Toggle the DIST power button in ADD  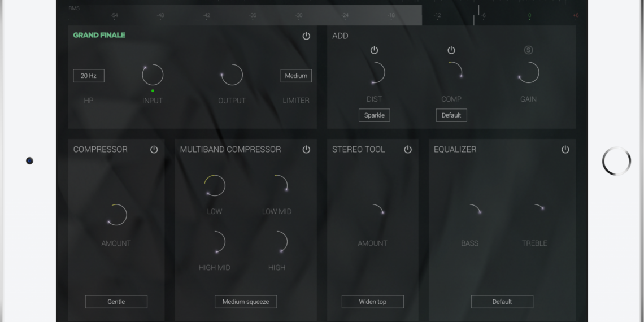pyautogui.click(x=374, y=50)
